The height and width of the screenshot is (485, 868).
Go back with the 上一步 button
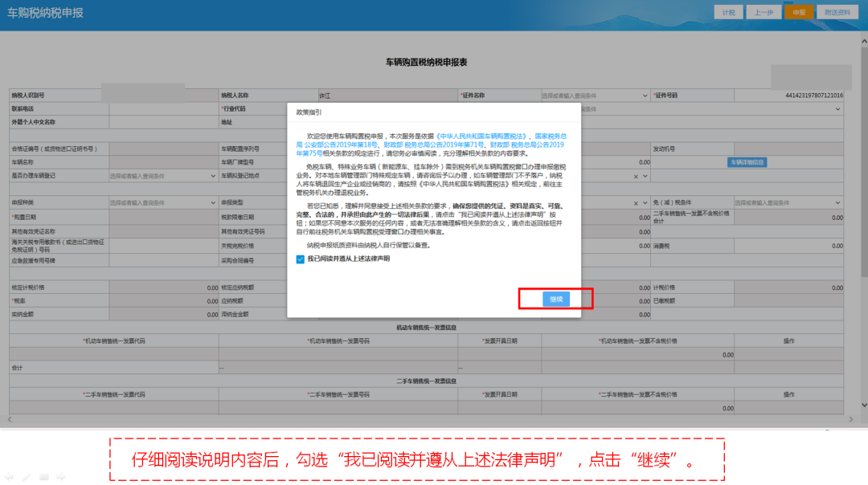pyautogui.click(x=764, y=12)
